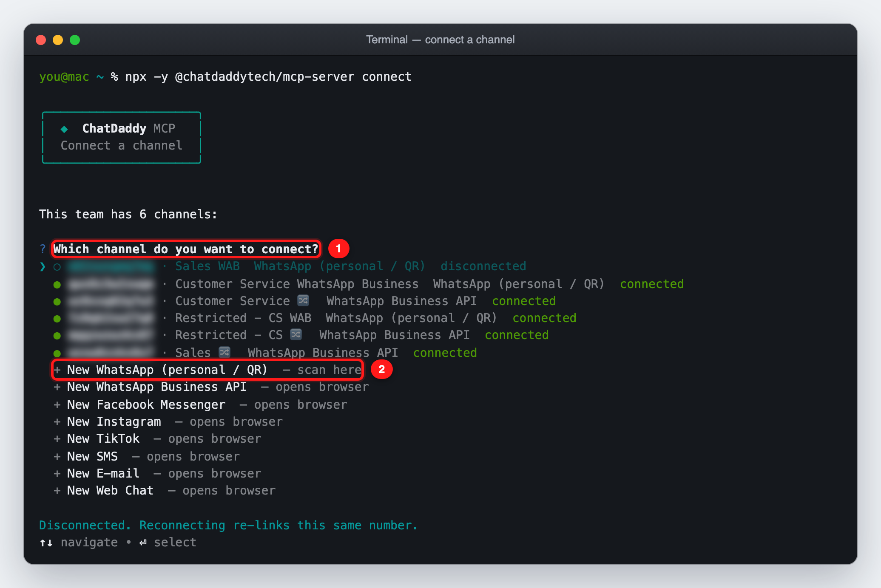The height and width of the screenshot is (588, 881).
Task: Click "WhatsApp Business API" type on Restricted – CS row
Action: point(395,335)
